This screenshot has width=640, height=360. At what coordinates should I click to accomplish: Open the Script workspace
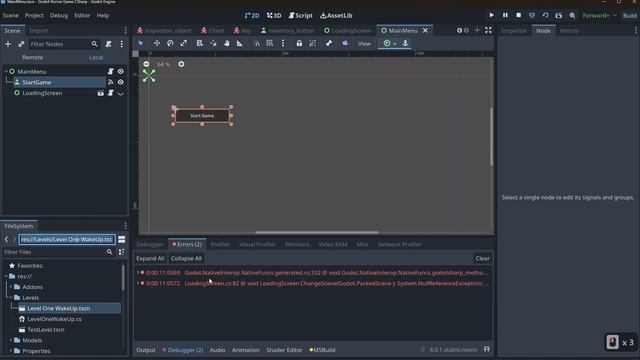(x=300, y=16)
